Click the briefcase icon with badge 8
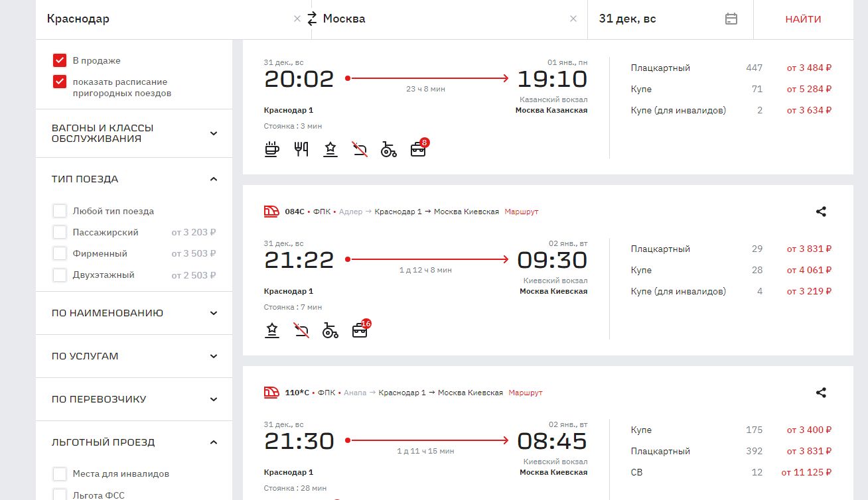The image size is (868, 500). pyautogui.click(x=418, y=149)
